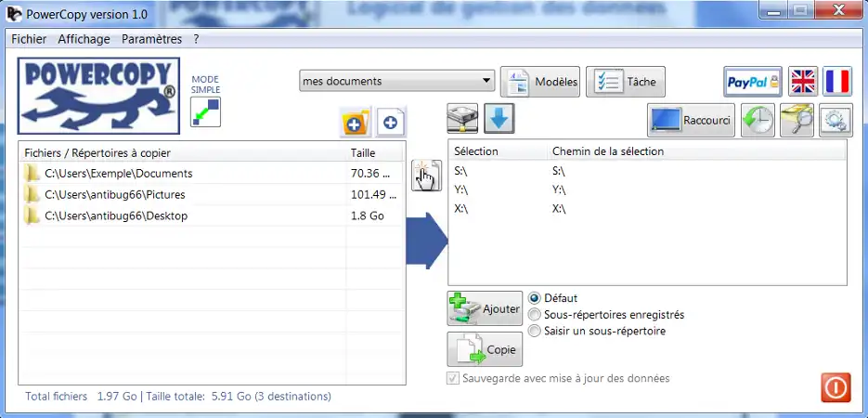Select the Défaut radio option

point(534,298)
